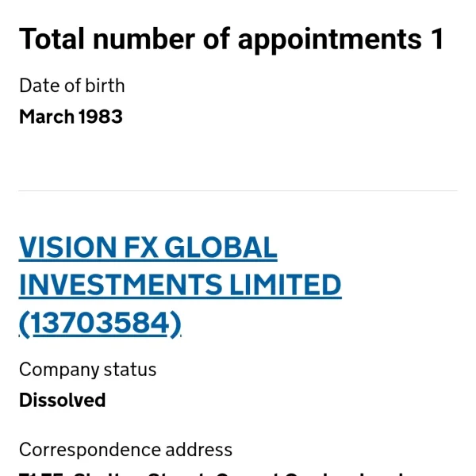Click FX in the company name link
Viewport: 476px width, 476px height.
click(142, 248)
